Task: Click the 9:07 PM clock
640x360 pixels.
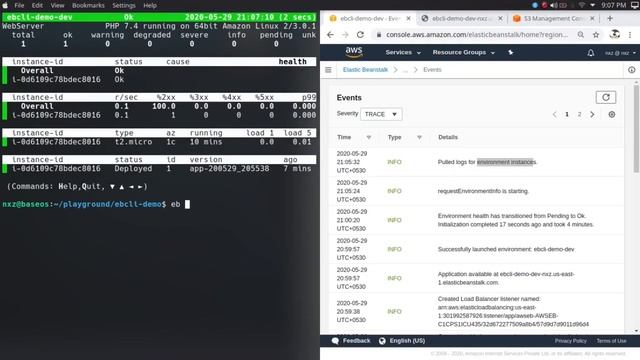Action: click(613, 5)
